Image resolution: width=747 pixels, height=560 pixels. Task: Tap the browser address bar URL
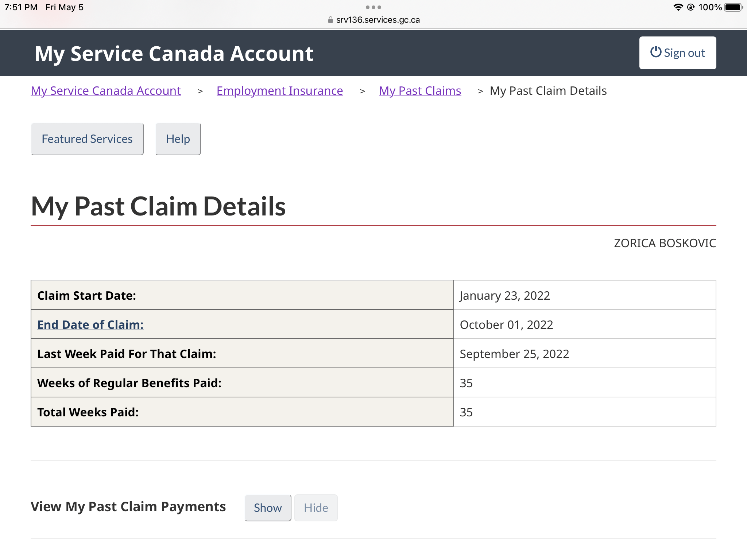tap(378, 20)
